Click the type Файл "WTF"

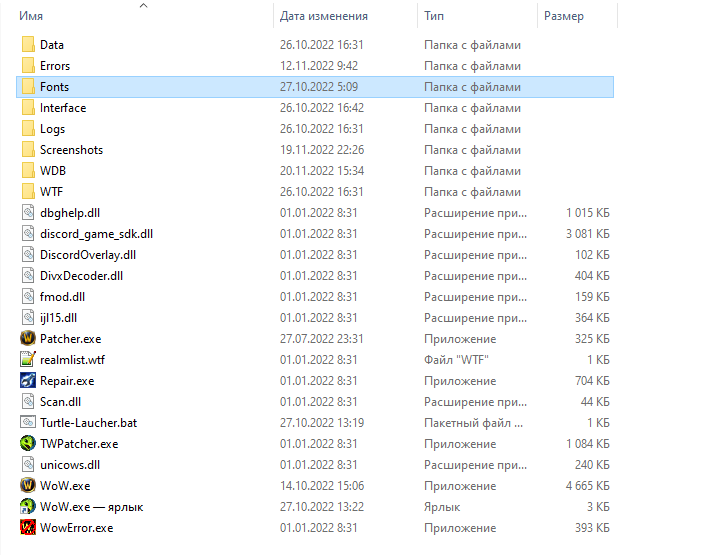(456, 360)
